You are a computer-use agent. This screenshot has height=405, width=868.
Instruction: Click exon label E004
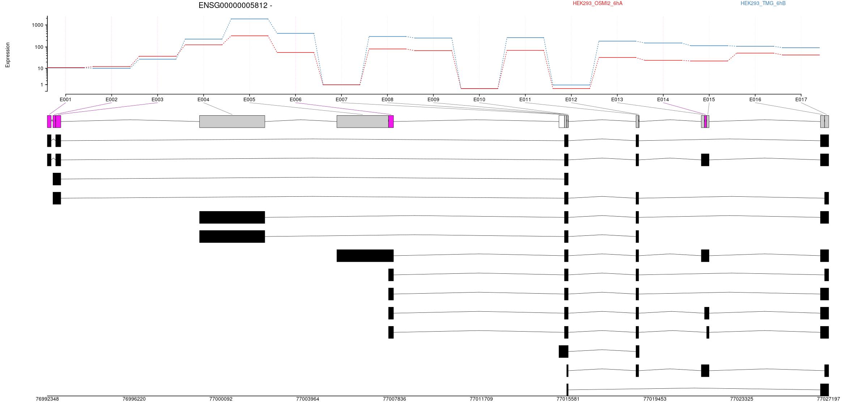[x=203, y=99]
